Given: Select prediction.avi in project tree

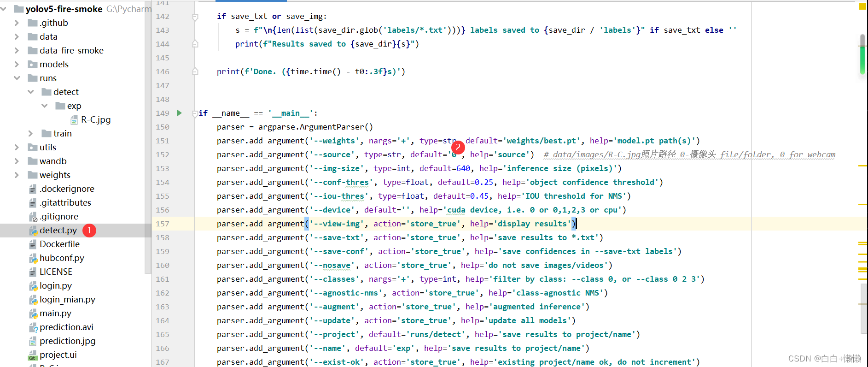Looking at the screenshot, I should click(x=66, y=327).
